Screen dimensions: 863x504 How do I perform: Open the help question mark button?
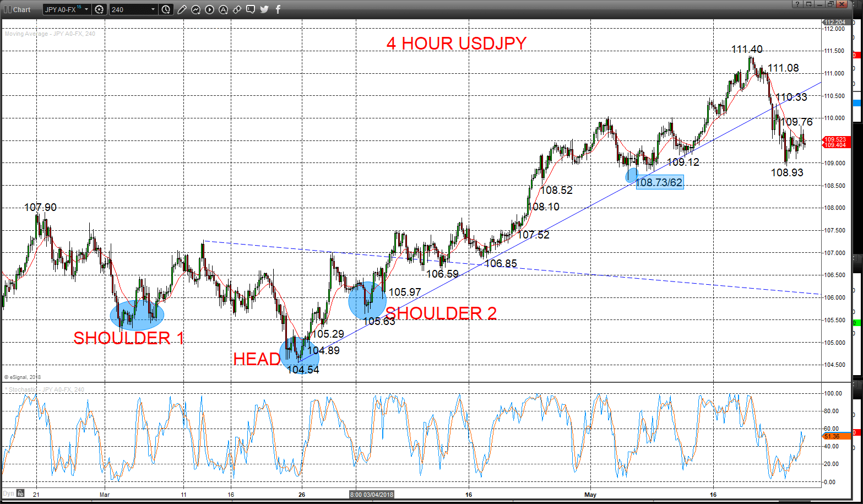(797, 4)
